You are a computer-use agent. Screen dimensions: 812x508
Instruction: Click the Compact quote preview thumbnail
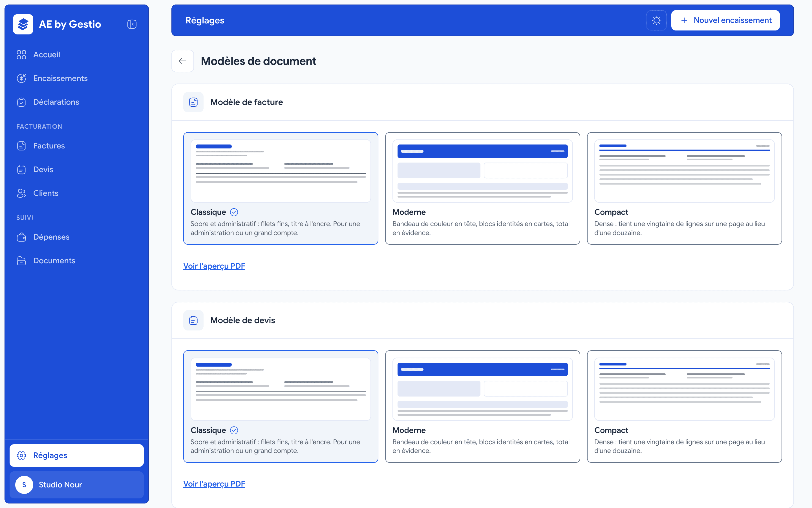684,389
